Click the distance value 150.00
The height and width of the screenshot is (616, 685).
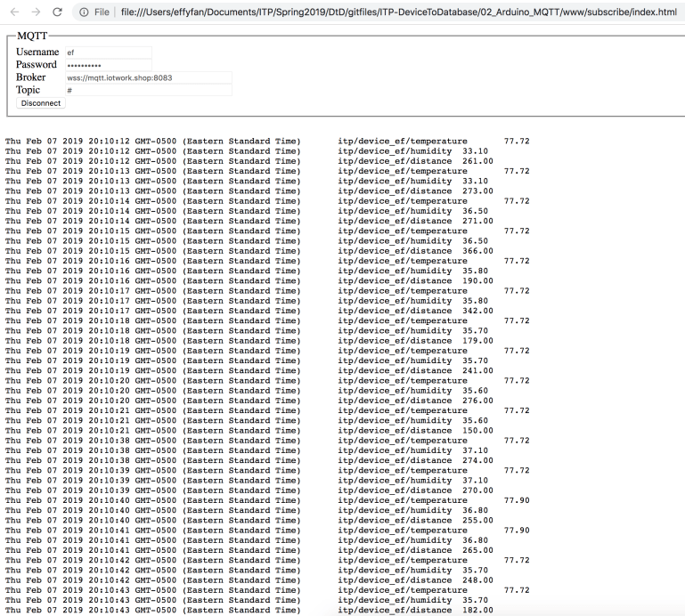(x=477, y=430)
